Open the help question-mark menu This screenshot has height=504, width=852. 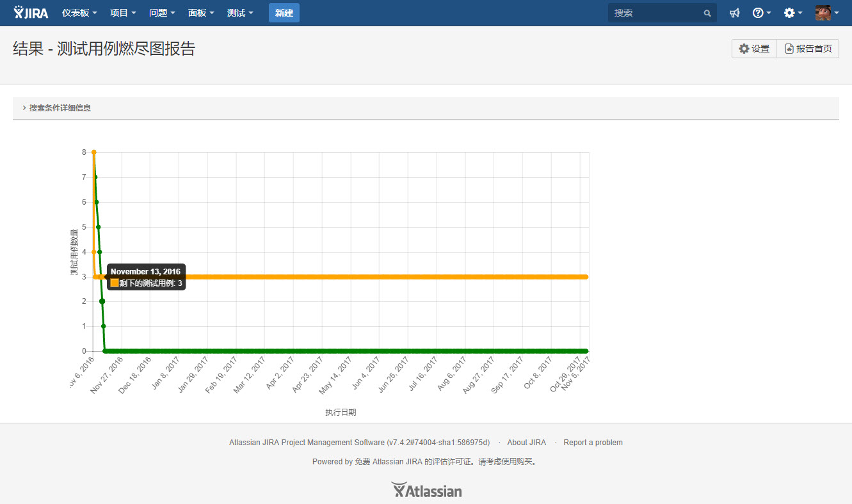pos(761,13)
